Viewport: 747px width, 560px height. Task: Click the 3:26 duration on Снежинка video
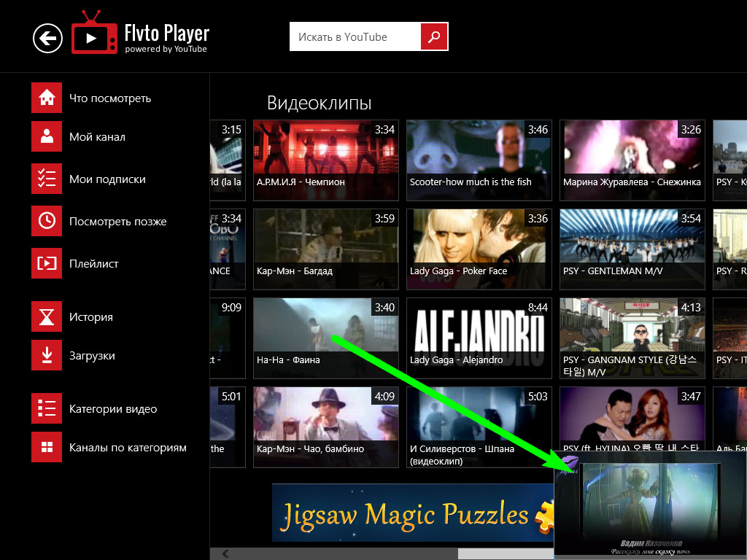tap(691, 130)
